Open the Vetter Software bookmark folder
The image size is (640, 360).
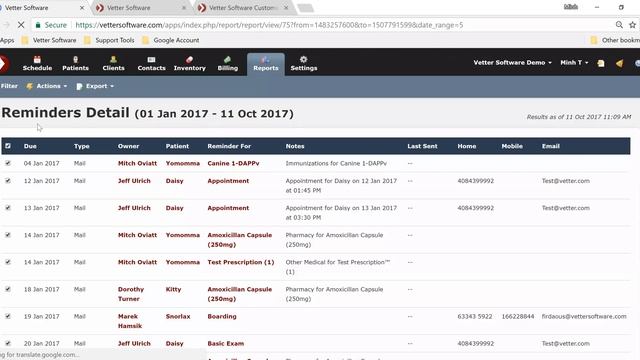tap(49, 40)
